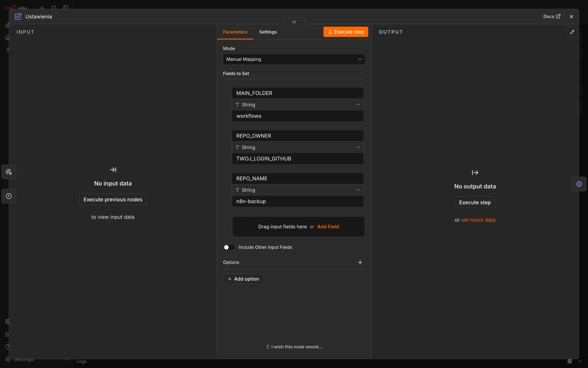Close the node settings panel
This screenshot has width=588, height=368.
(571, 17)
